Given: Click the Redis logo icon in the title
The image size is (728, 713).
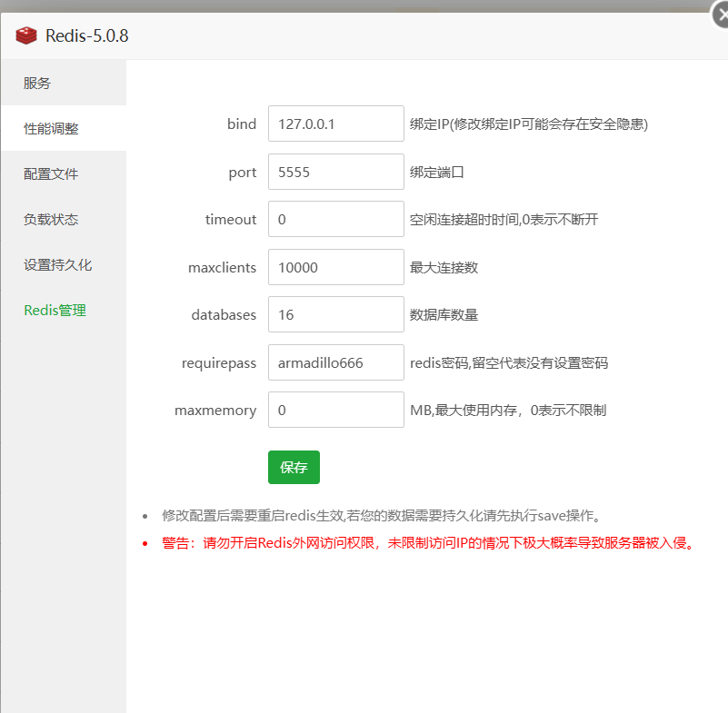Looking at the screenshot, I should [26, 35].
